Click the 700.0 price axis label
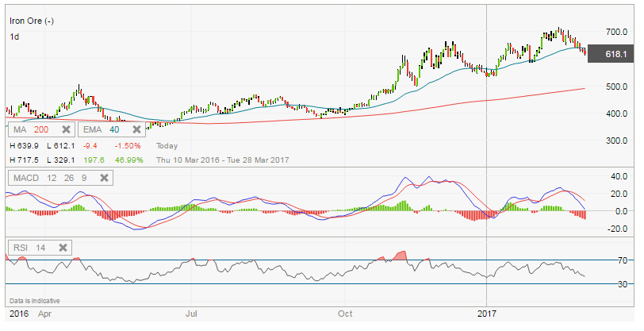 tap(616, 32)
